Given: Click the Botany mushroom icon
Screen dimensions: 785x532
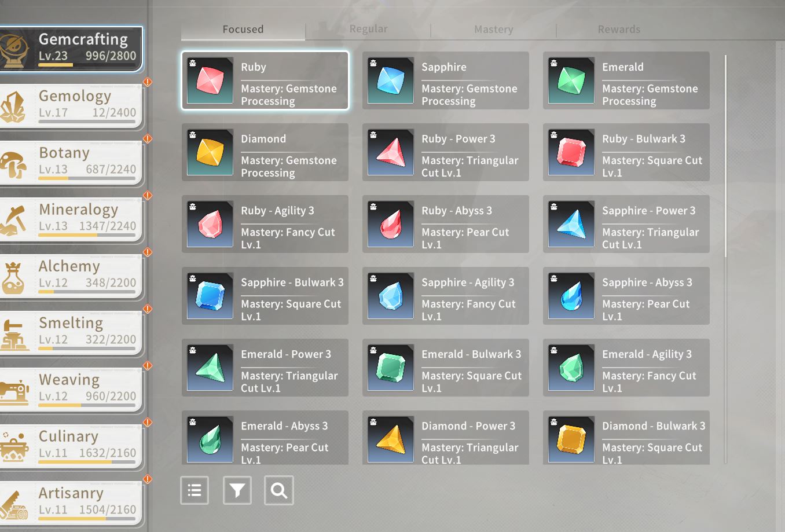Looking at the screenshot, I should click(13, 164).
